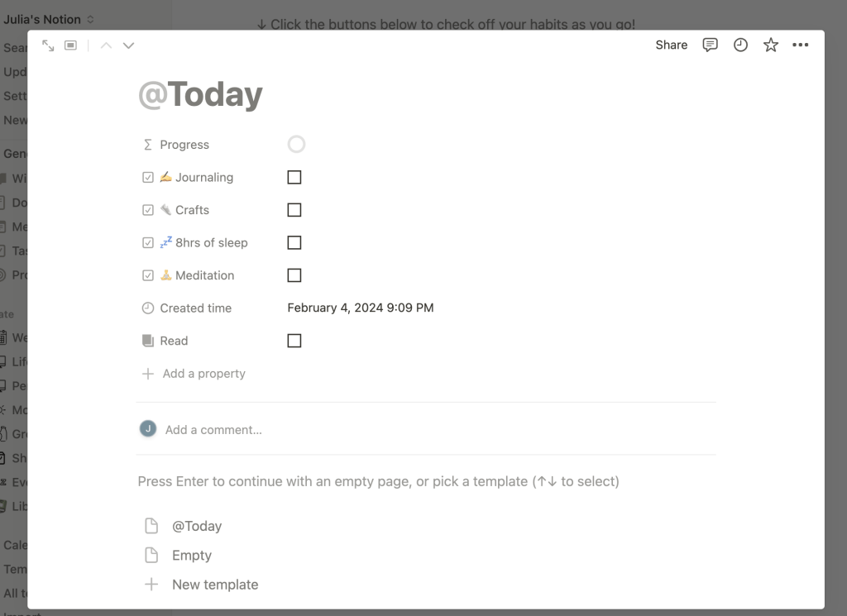Click the Share button
Screen dimensions: 847x616
671,45
